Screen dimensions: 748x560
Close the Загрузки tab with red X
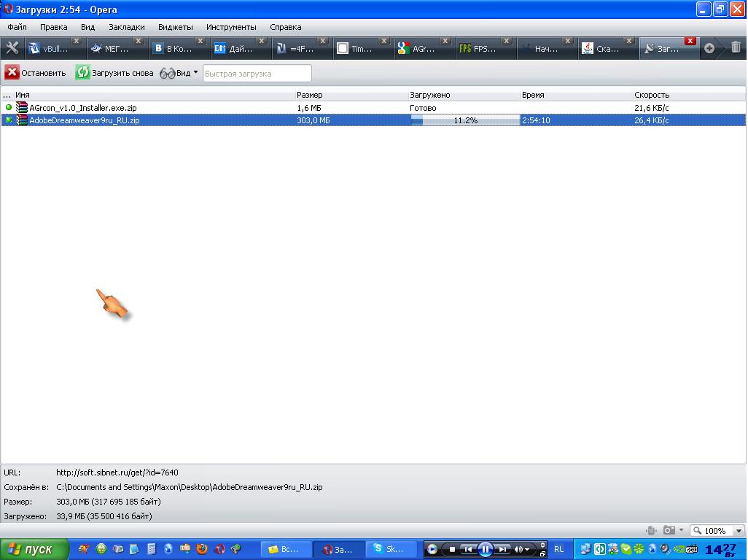(690, 41)
